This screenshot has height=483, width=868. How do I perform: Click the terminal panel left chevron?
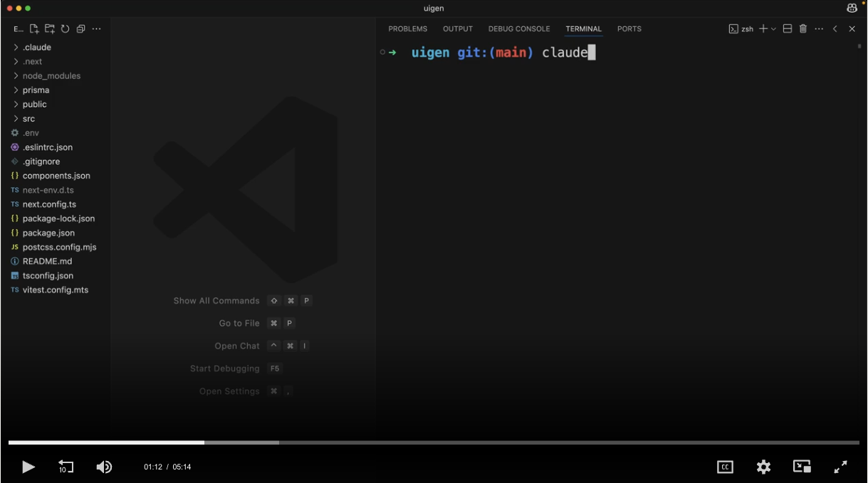835,29
